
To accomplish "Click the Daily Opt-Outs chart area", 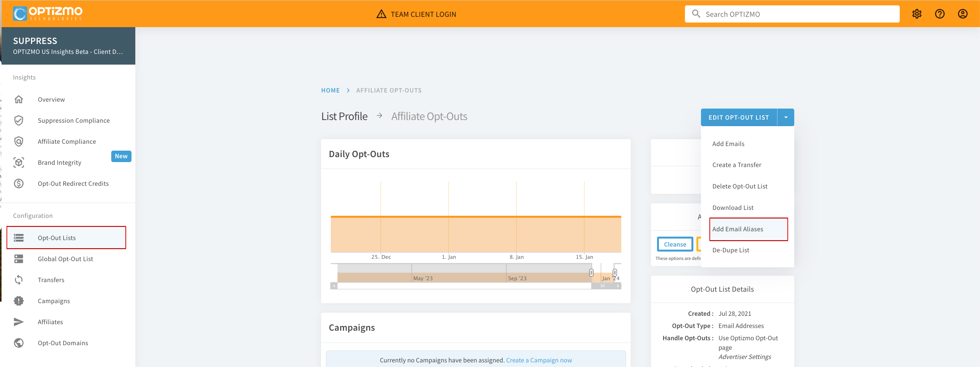I will tap(476, 217).
